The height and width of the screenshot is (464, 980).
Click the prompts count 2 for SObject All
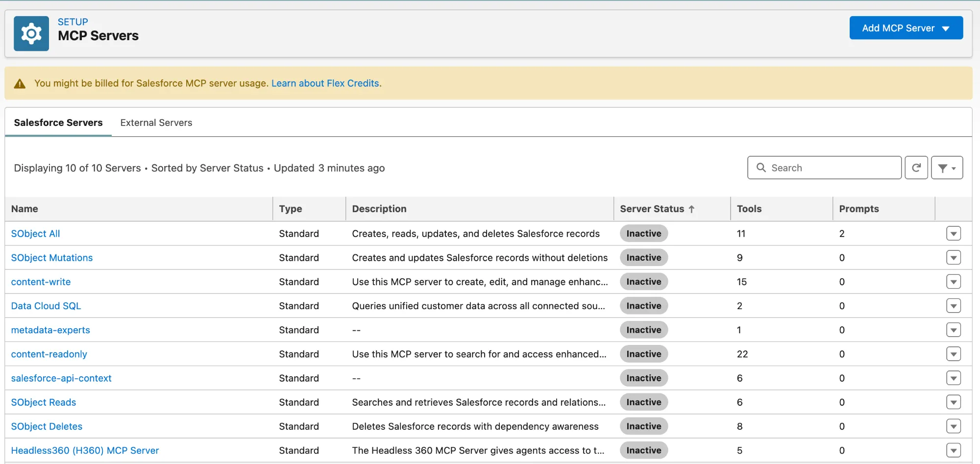point(842,234)
